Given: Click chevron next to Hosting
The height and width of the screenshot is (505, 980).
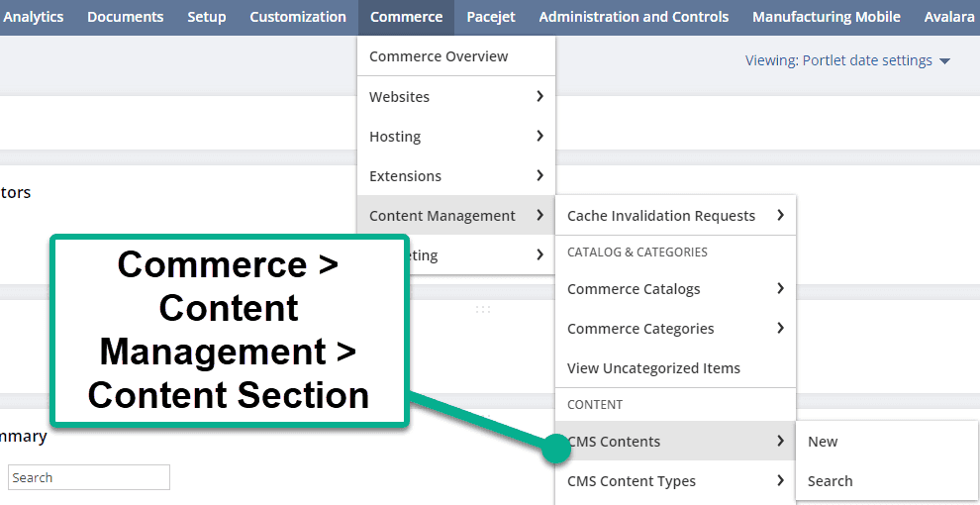Looking at the screenshot, I should [540, 136].
